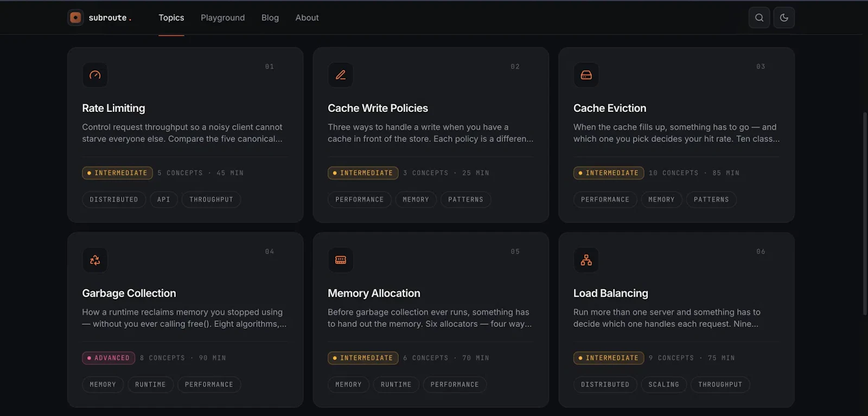Select DISTRIBUTED tag on Load Balancing card

(605, 385)
